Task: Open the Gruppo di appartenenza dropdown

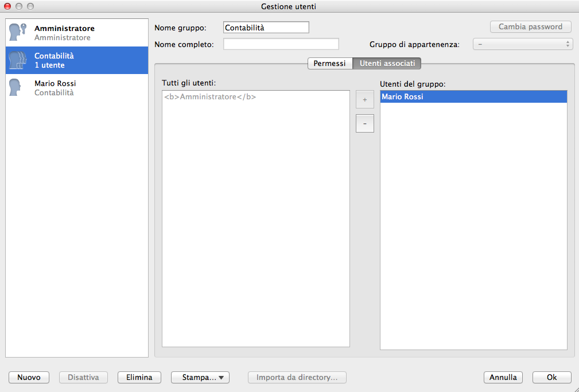Action: 522,44
